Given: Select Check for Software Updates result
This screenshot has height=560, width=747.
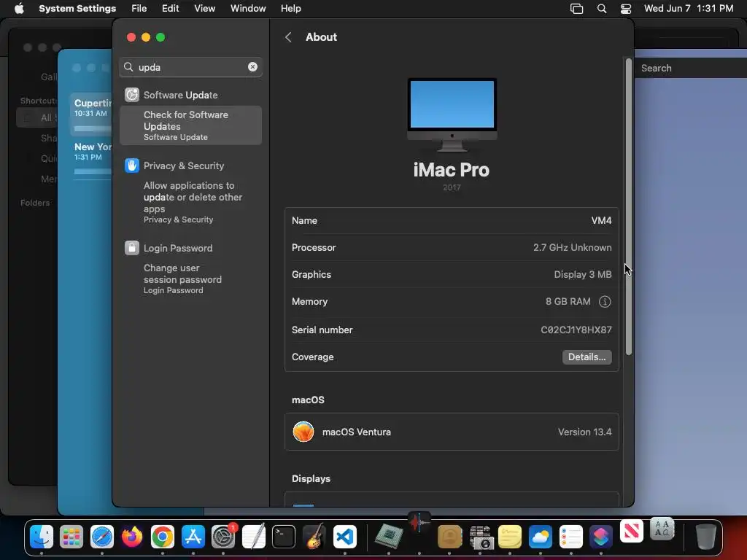Looking at the screenshot, I should (190, 125).
